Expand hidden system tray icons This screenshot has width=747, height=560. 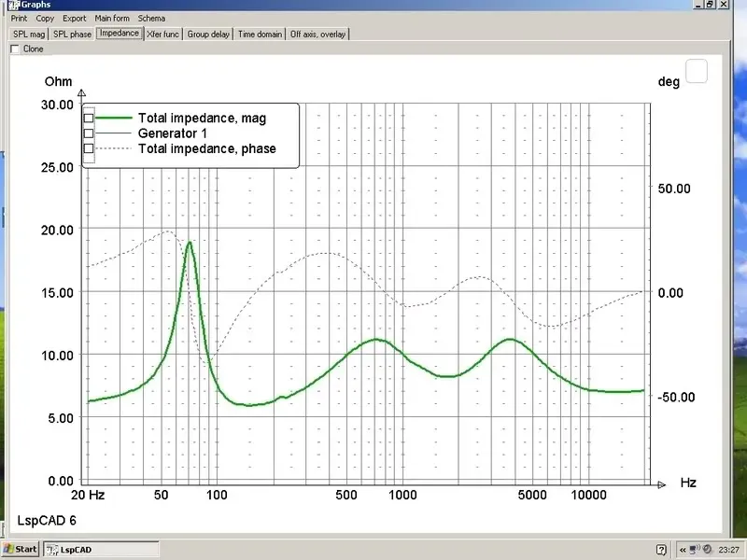(x=683, y=550)
